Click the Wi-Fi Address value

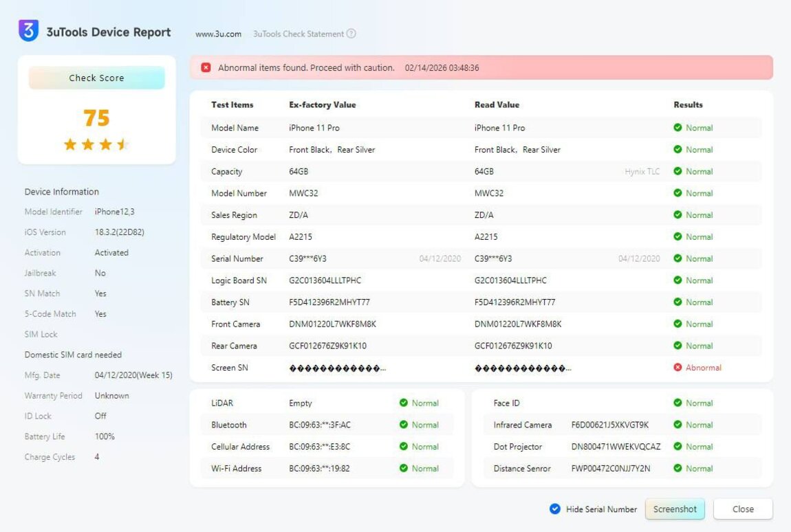(x=319, y=469)
